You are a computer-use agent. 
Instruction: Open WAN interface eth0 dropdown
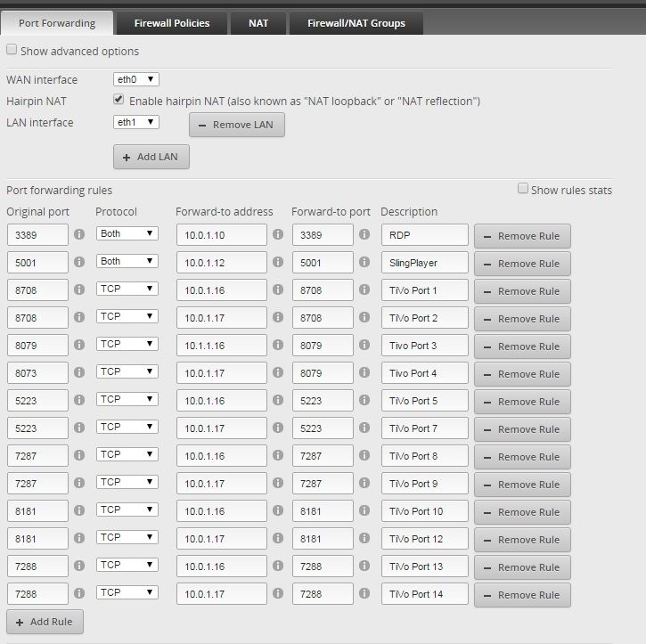(136, 79)
